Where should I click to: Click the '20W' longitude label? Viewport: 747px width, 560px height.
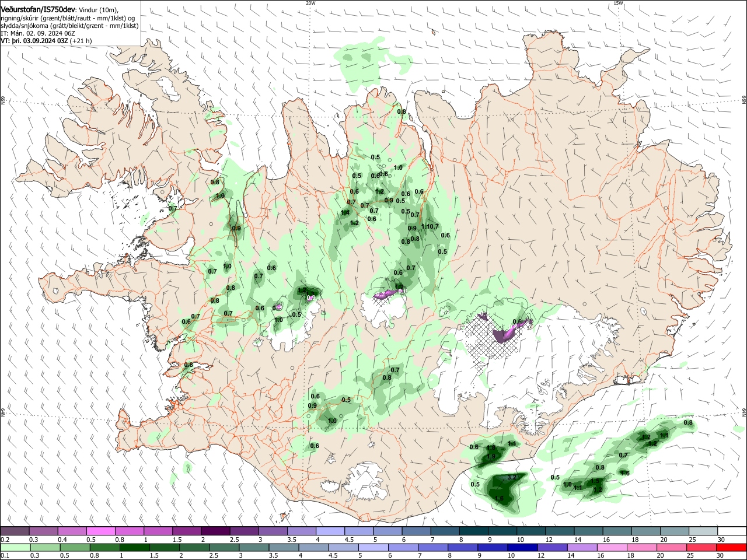pos(310,3)
